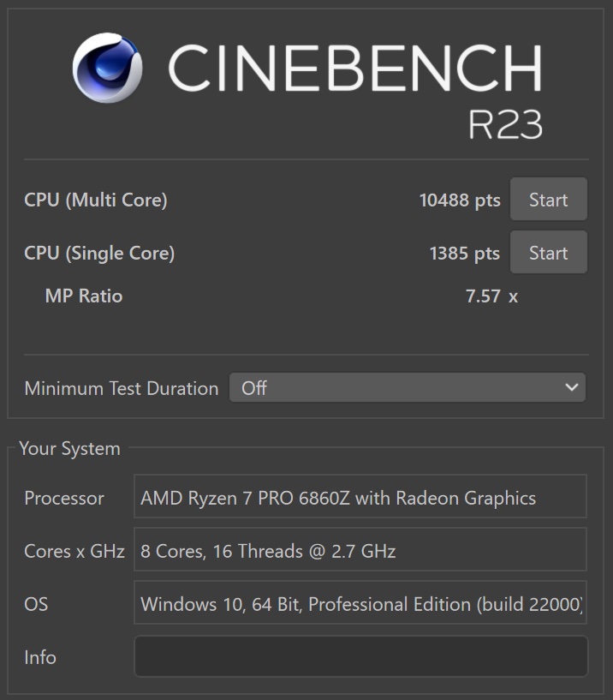
Task: Click the Cores x GHz value field
Action: coord(360,551)
